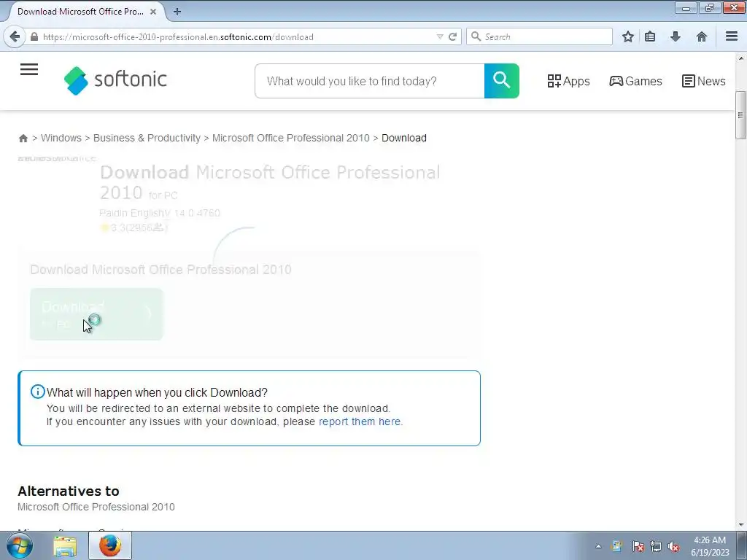The height and width of the screenshot is (560, 747).
Task: Click the green Download for PC button
Action: (x=96, y=314)
